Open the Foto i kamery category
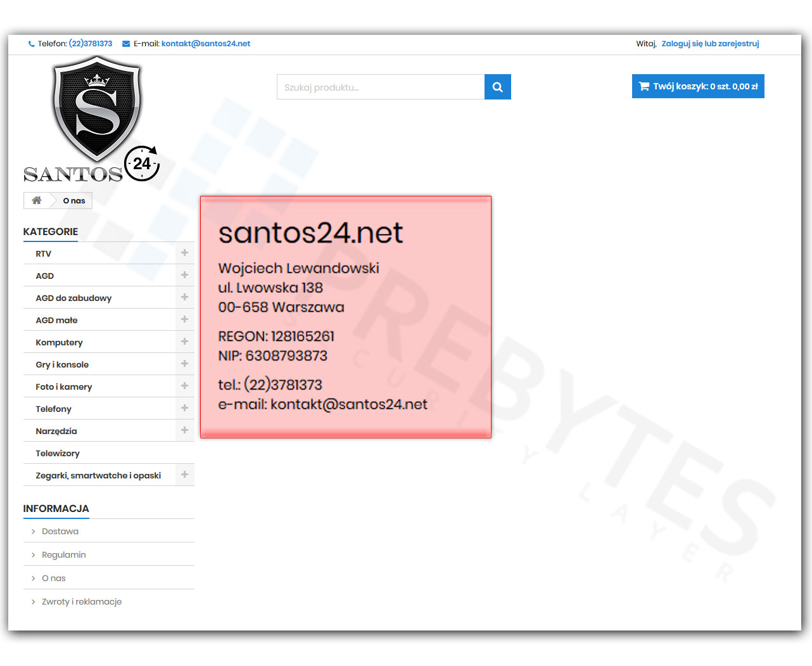Viewport: 812px width, 666px height. tap(64, 387)
